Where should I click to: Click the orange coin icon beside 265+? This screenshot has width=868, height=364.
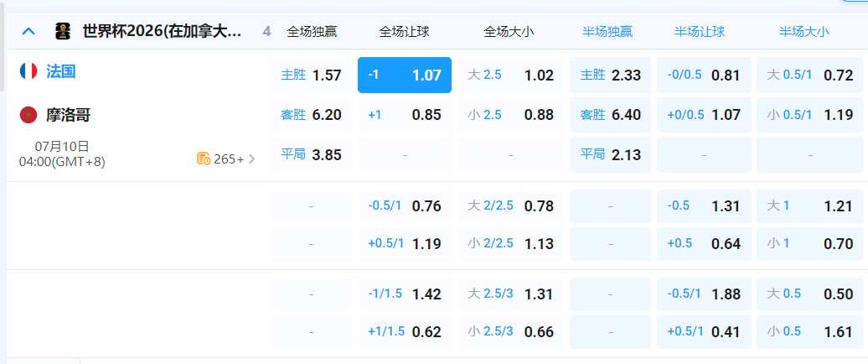[x=204, y=159]
